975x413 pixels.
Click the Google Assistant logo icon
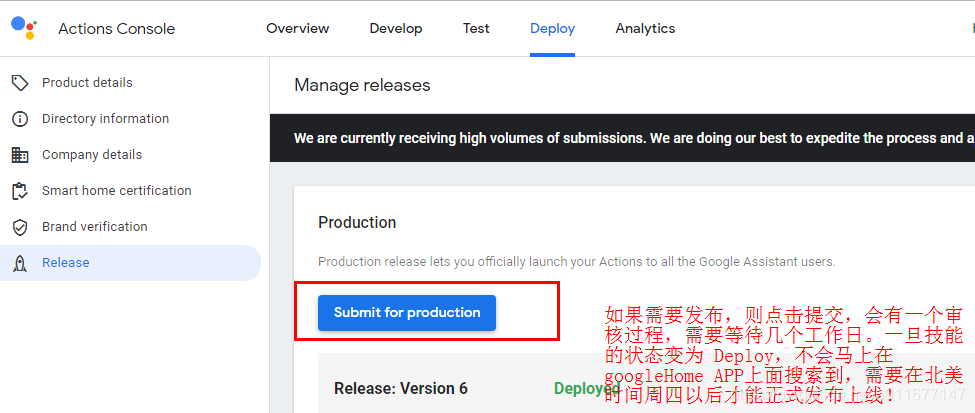[24, 28]
